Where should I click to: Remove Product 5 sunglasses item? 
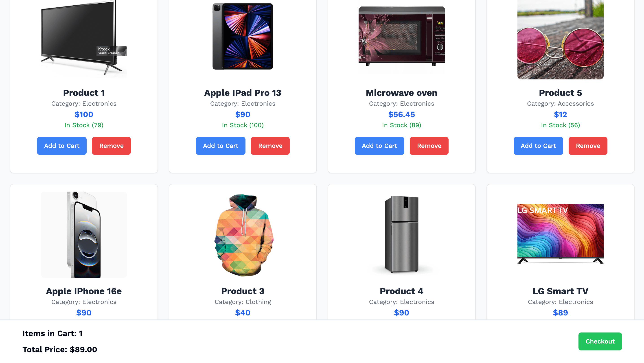coord(588,146)
